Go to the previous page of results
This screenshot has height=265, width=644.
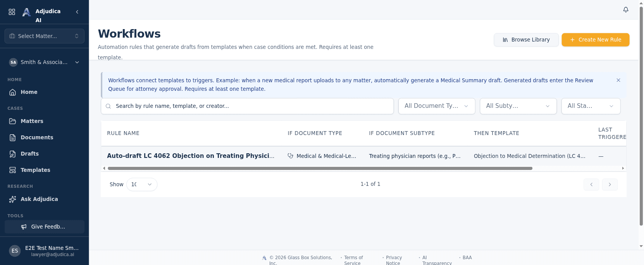(591, 184)
